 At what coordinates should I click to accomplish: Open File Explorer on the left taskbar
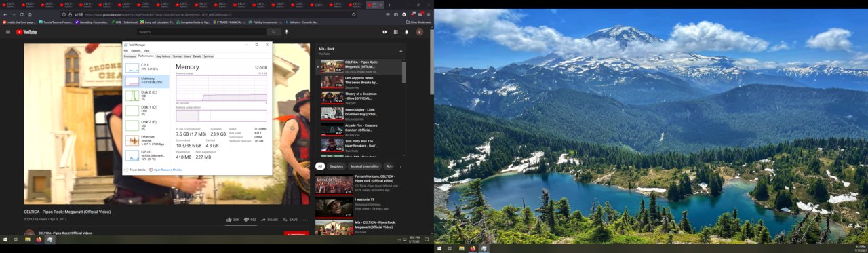(28, 239)
